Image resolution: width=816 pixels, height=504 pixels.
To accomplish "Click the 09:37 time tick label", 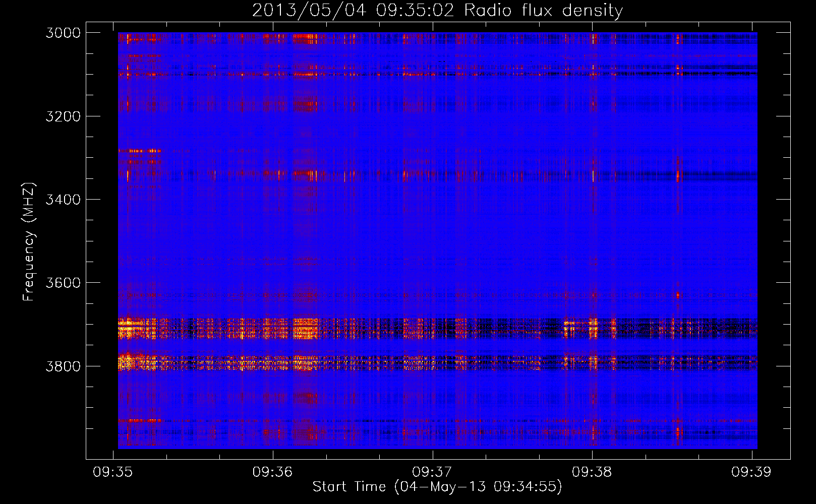I will [x=432, y=472].
